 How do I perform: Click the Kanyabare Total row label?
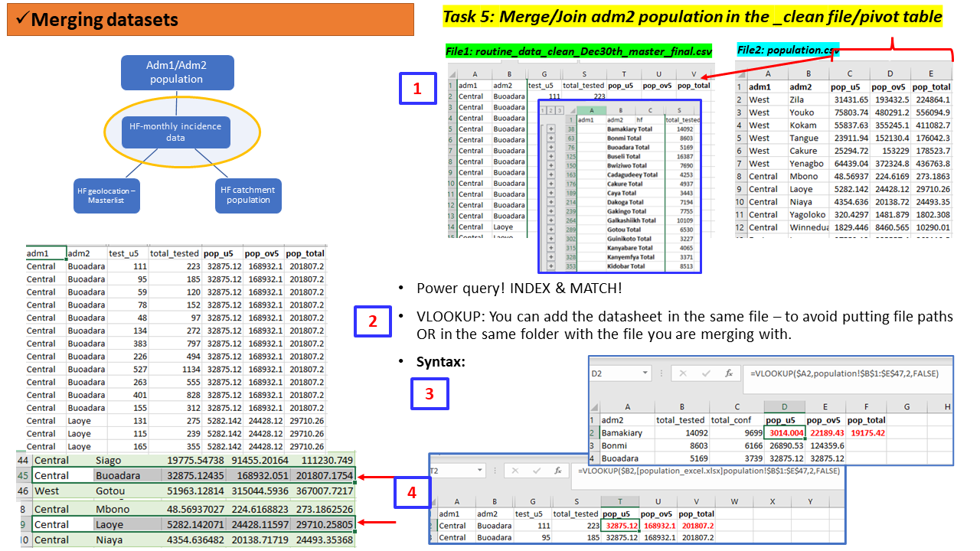click(x=630, y=248)
